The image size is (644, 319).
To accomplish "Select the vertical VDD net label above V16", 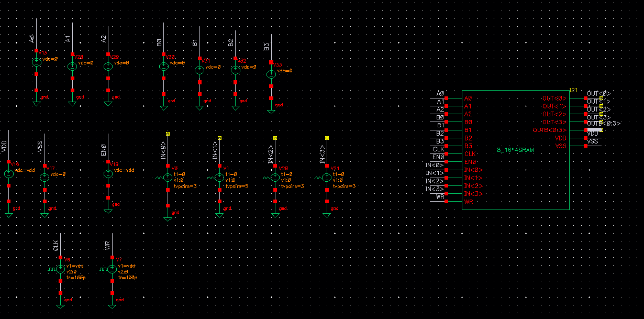I will tap(4, 147).
